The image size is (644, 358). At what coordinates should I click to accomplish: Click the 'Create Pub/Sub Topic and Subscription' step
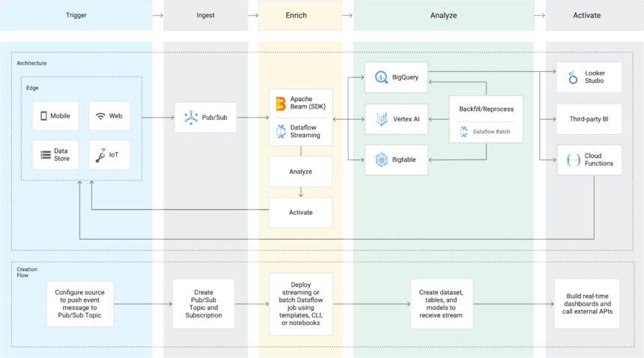(x=204, y=304)
